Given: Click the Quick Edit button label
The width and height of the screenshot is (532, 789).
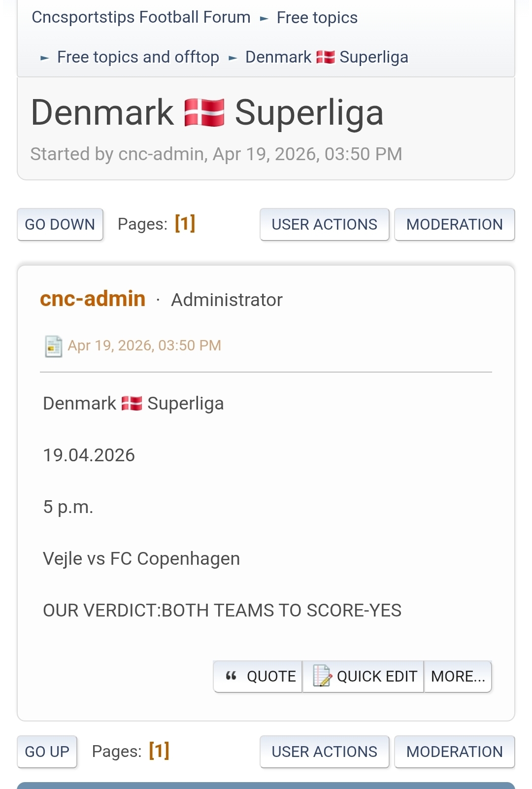Looking at the screenshot, I should [377, 677].
